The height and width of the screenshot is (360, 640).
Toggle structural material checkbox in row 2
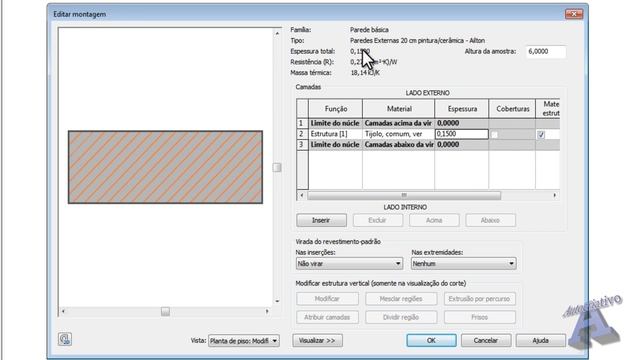point(541,134)
